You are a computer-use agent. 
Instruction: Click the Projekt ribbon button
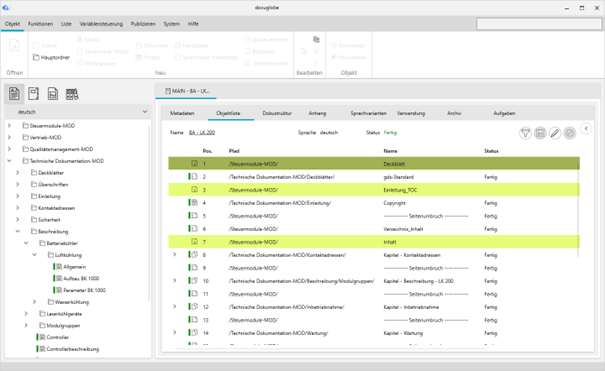coord(148,57)
